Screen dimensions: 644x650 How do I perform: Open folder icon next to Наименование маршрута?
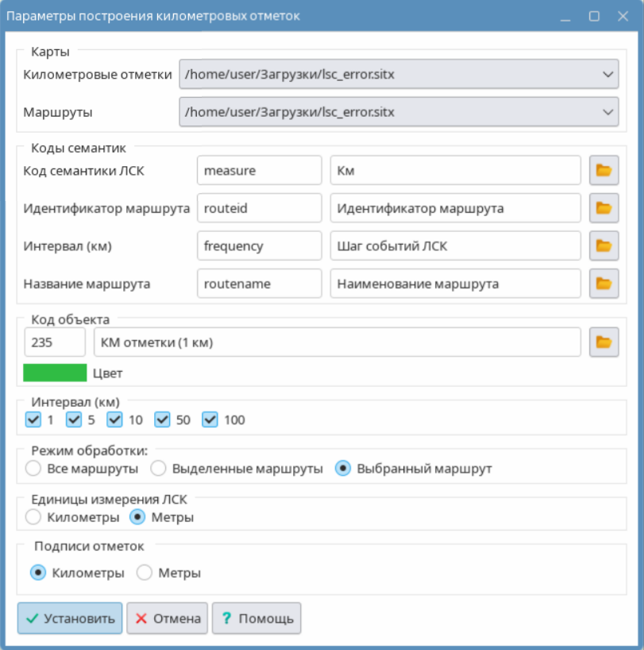pyautogui.click(x=604, y=283)
